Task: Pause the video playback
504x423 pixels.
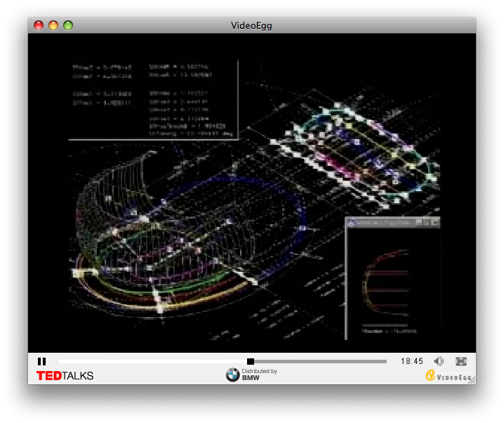Action: (41, 361)
